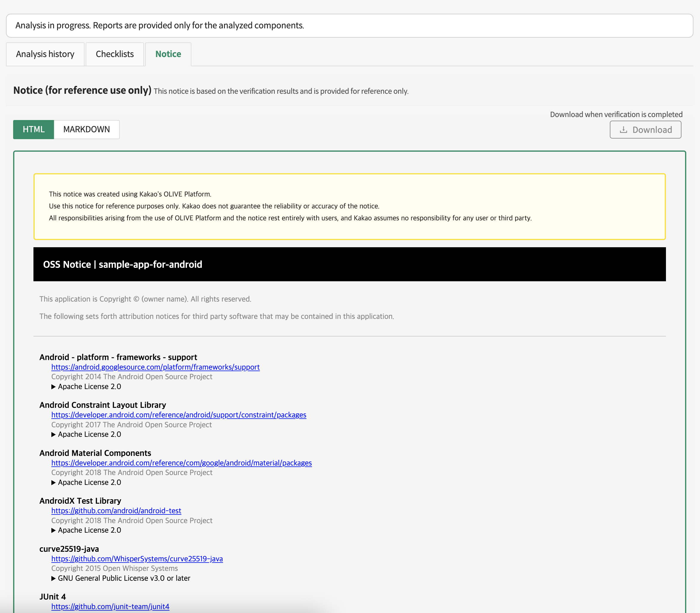Open the Checklists tab

click(115, 54)
